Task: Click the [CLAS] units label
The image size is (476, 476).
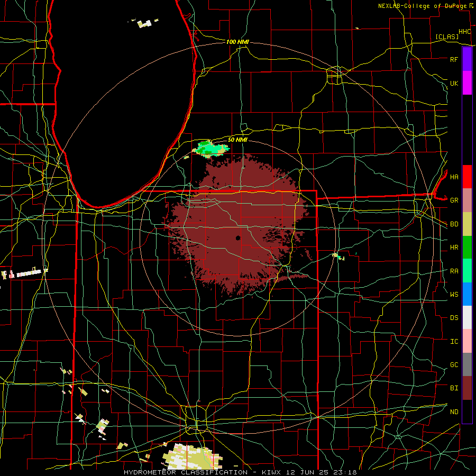Action: [x=447, y=37]
